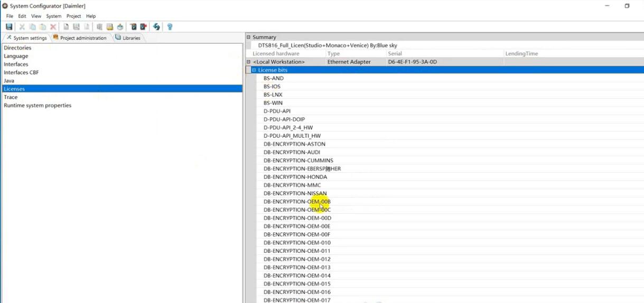Select the DB-ENCRYPTION-OEM-010 license entry

tap(297, 243)
